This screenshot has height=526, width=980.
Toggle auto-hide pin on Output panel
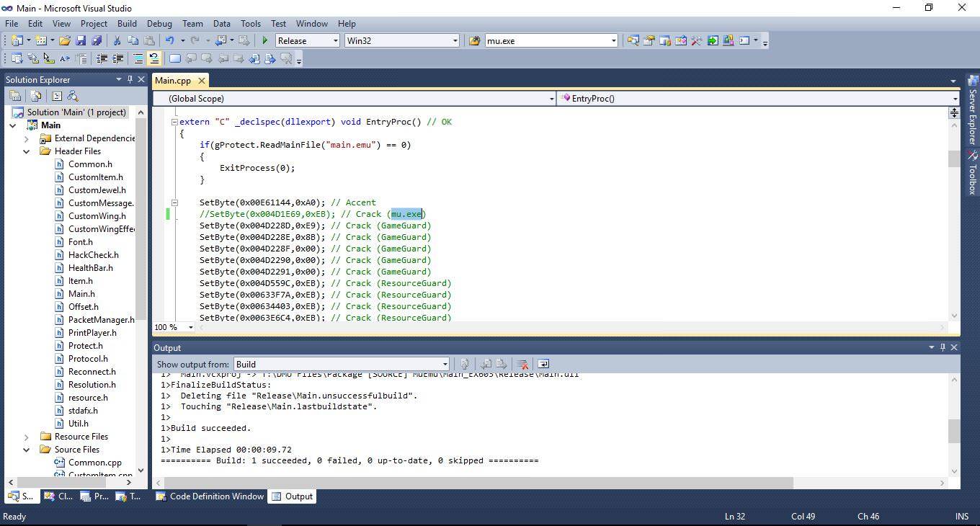[x=943, y=347]
